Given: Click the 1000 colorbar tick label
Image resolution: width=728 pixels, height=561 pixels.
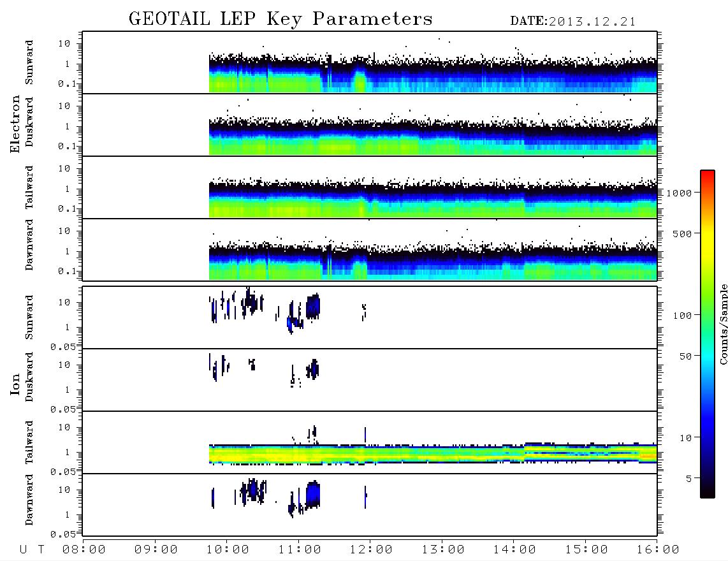Looking at the screenshot, I should 680,193.
